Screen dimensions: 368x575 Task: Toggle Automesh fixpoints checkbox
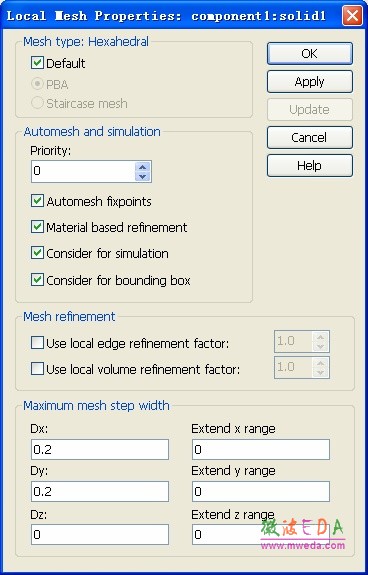click(x=37, y=201)
